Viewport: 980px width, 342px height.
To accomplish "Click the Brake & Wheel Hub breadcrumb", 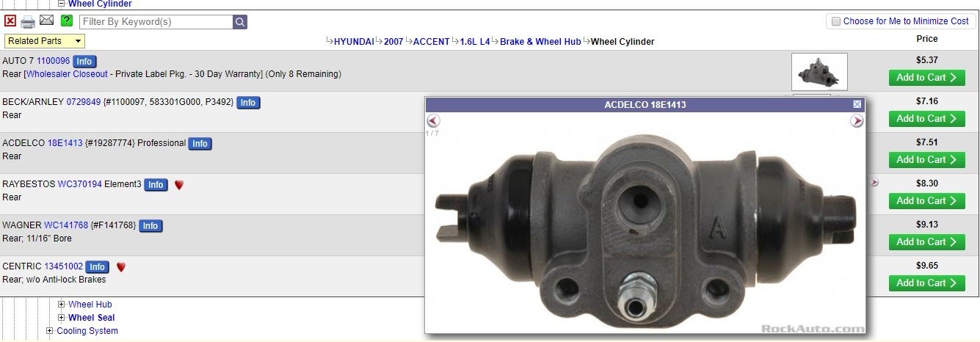I will pos(540,42).
